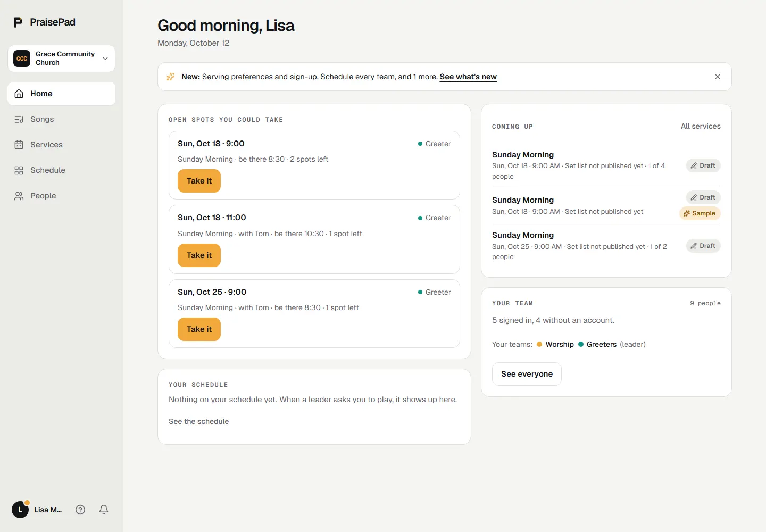The height and width of the screenshot is (532, 766).
Task: Click the See everyone button
Action: coord(527,374)
